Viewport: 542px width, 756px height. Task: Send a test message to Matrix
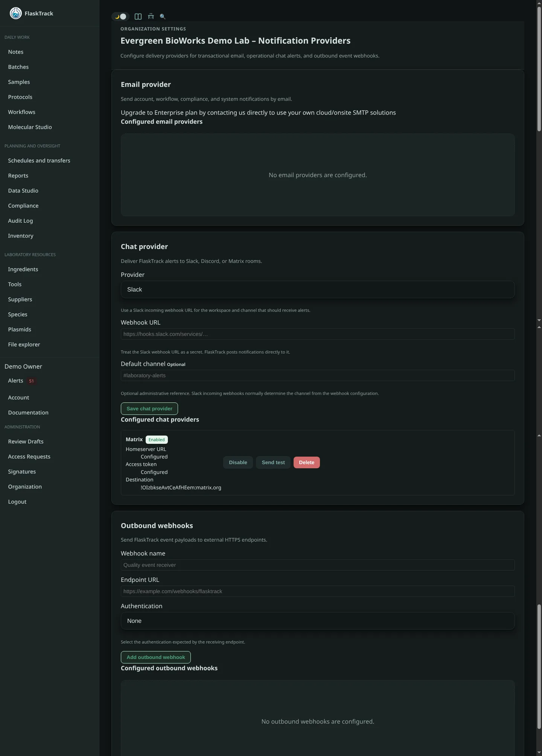(273, 463)
